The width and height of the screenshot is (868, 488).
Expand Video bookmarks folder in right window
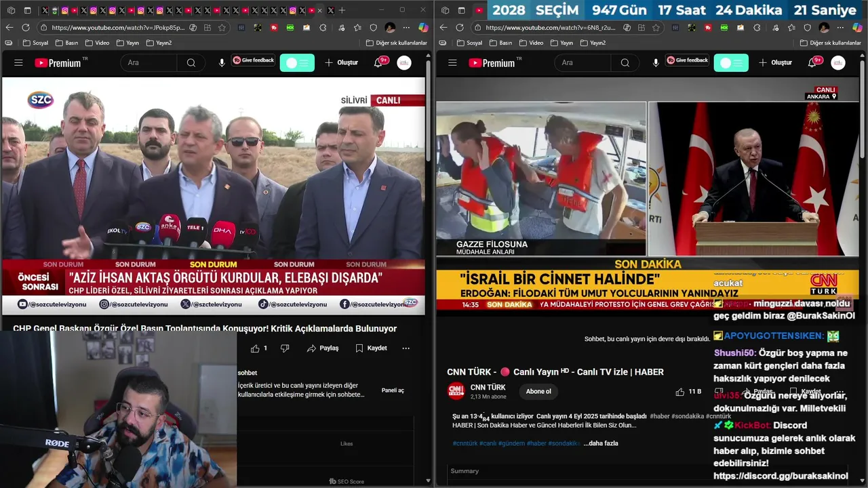[531, 43]
